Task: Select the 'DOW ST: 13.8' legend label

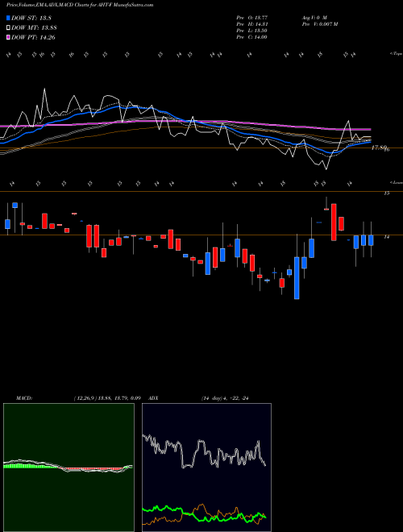Action: (31, 18)
